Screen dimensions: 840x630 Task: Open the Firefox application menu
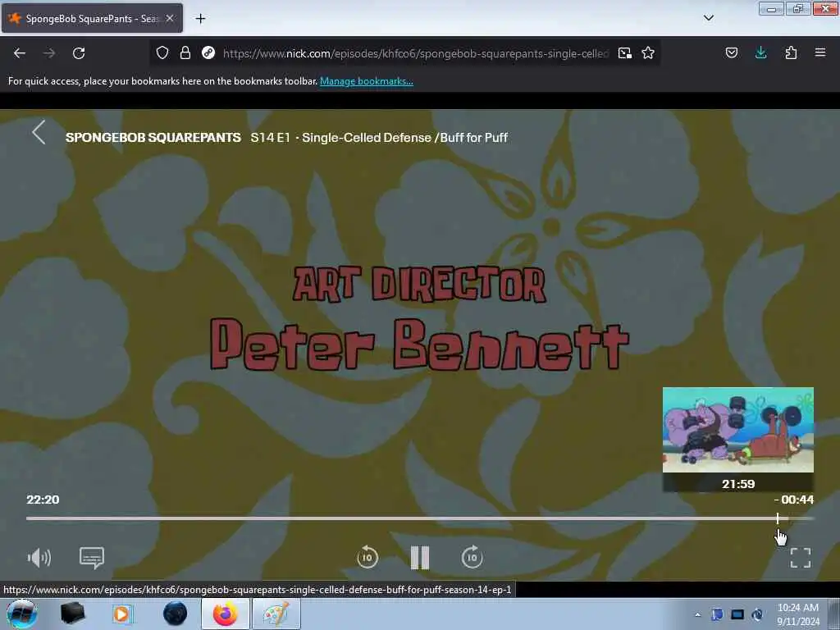click(x=820, y=52)
